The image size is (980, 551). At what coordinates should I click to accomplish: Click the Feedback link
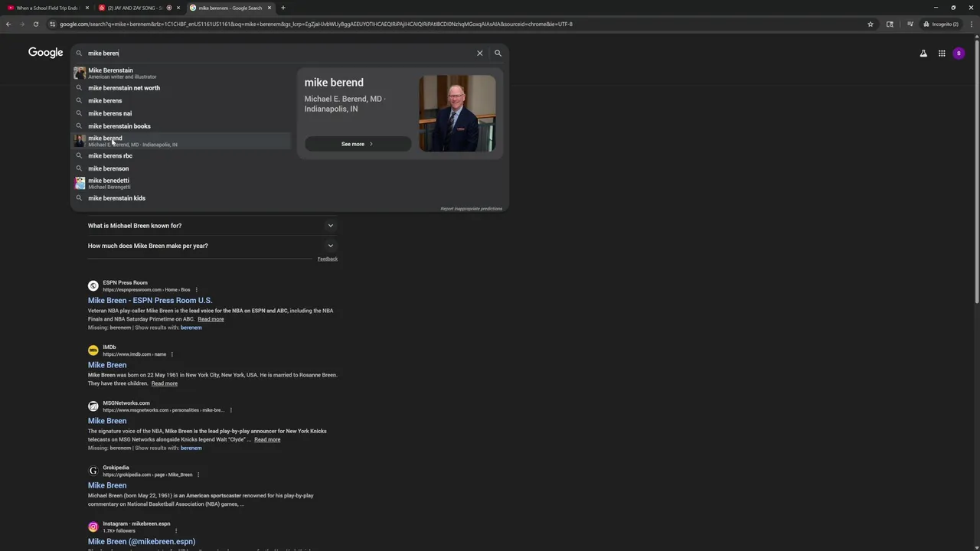coord(328,259)
